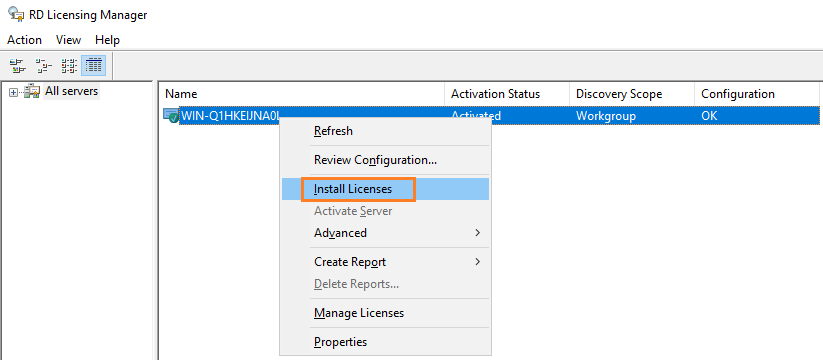This screenshot has width=823, height=360.
Task: Click the All servers network icon
Action: pos(32,91)
